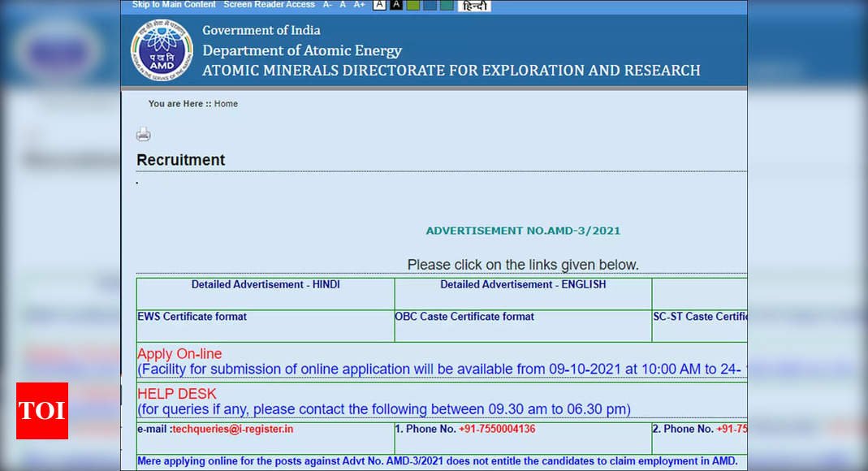Switch language to Hindi
The width and height of the screenshot is (868, 471).
pos(474,6)
